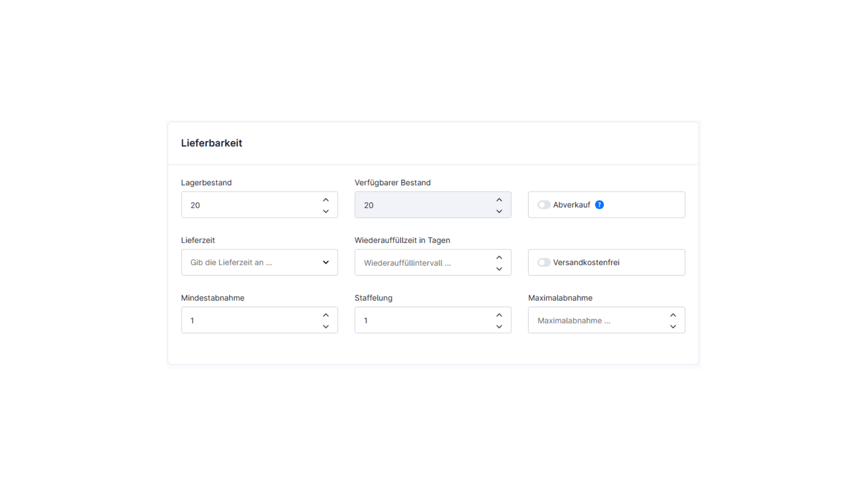This screenshot has height=488, width=868.
Task: Decrease Wiederauffüllzeit in Tagen value
Action: coord(499,269)
